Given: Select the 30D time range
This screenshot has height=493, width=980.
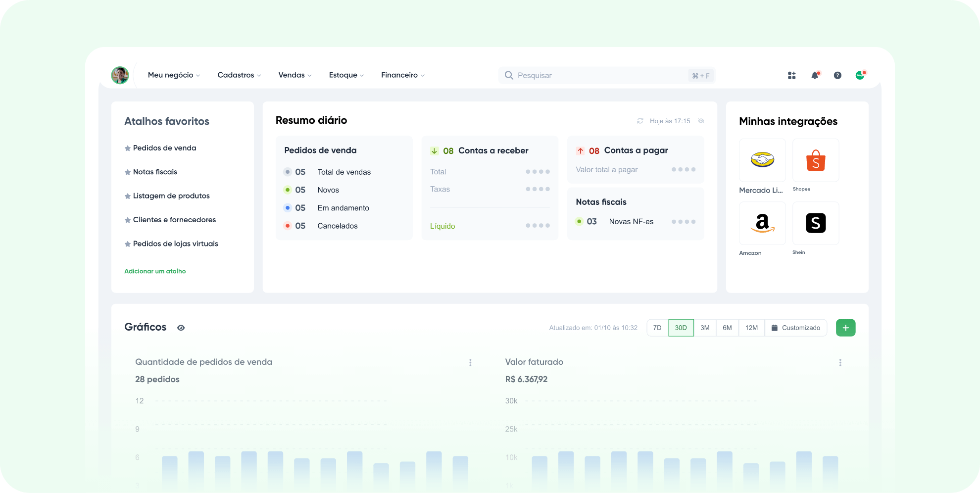Looking at the screenshot, I should [x=681, y=328].
